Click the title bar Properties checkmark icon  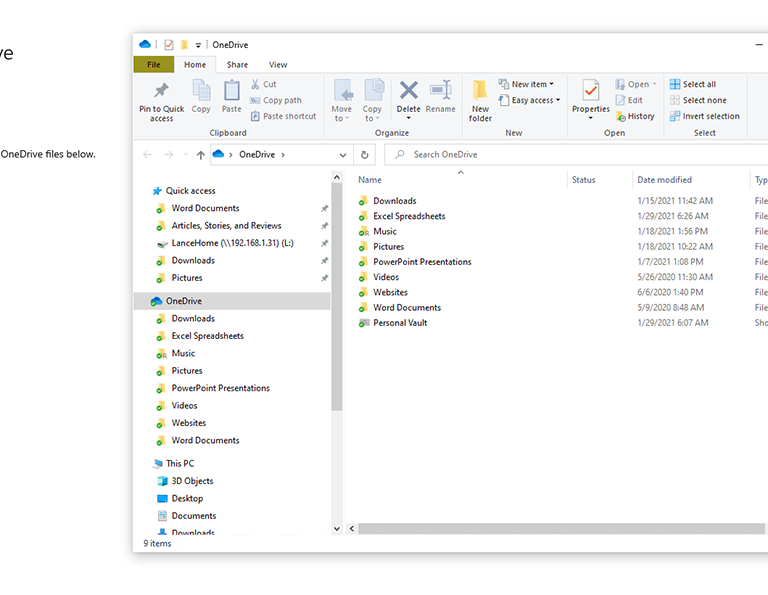[x=169, y=45]
